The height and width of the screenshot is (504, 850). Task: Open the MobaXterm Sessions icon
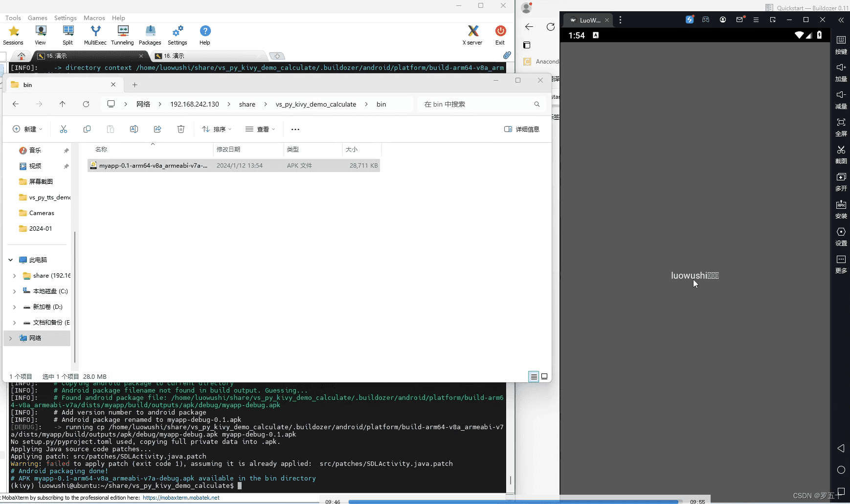pyautogui.click(x=13, y=35)
